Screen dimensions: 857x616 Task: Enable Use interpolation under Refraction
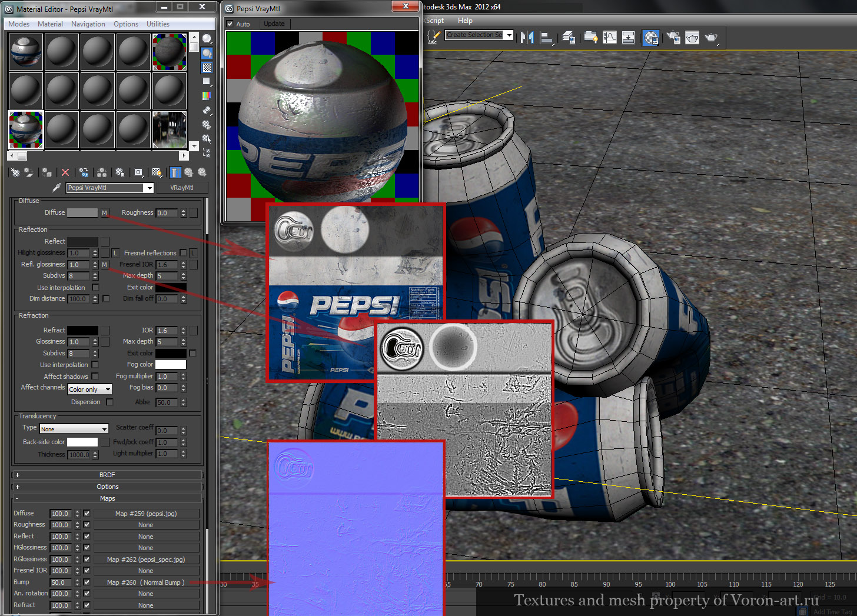pyautogui.click(x=95, y=365)
